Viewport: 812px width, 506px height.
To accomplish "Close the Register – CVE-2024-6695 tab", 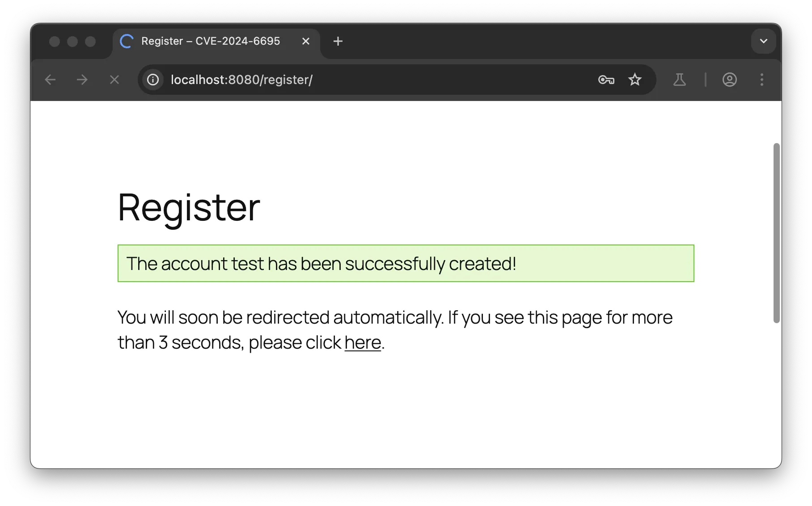I will [306, 41].
